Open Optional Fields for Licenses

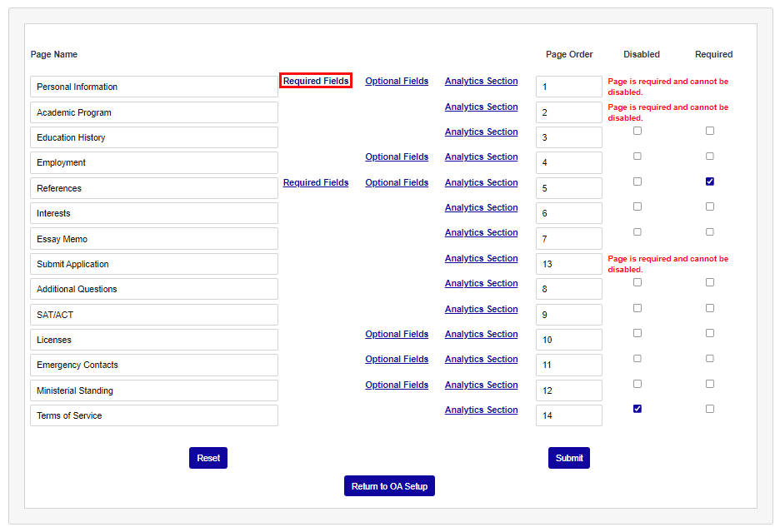[x=397, y=334]
